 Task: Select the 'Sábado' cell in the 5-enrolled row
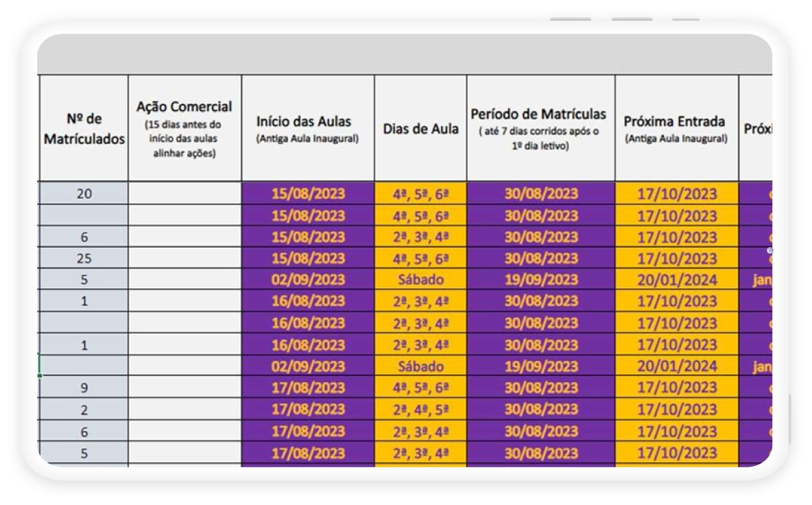click(x=420, y=279)
